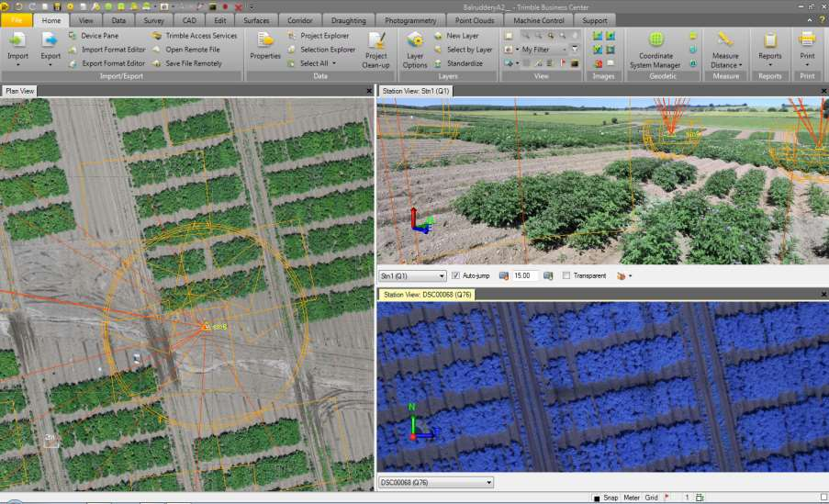This screenshot has width=829, height=504.
Task: Click the icon left of the 15.00 field
Action: (x=504, y=275)
